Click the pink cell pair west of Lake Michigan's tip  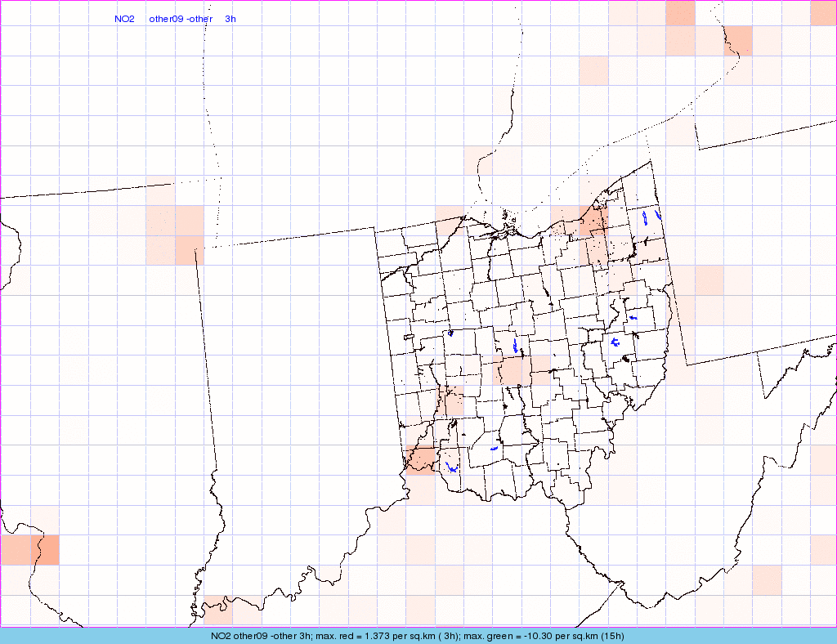[175, 235]
